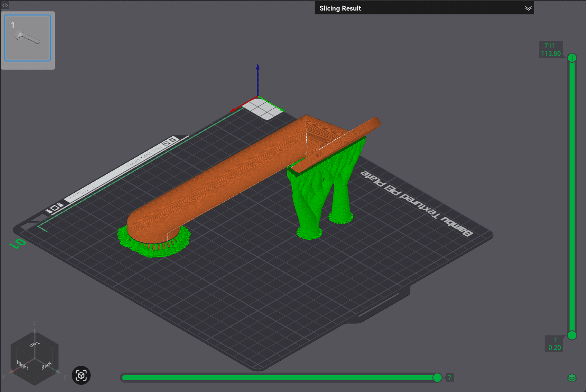Select the Back face on the navigation cube
The width and height of the screenshot is (586, 392).
point(46,364)
